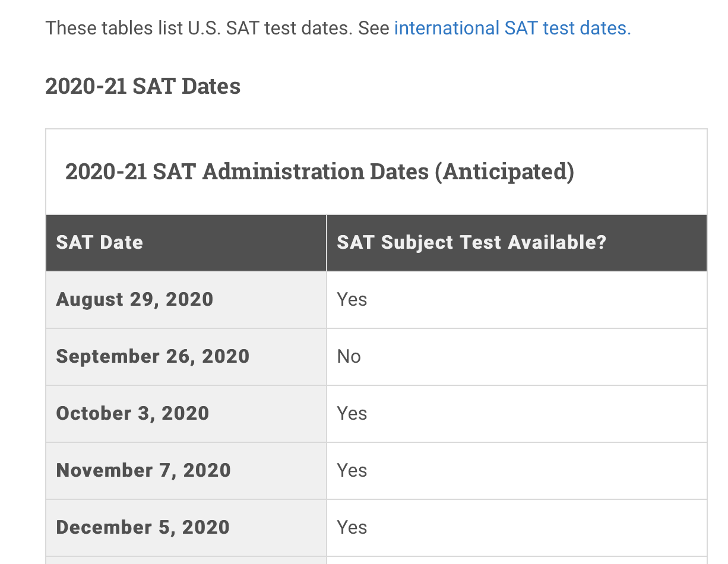The width and height of the screenshot is (728, 564).
Task: Click the 'Yes' cell in the August 29 row
Action: pos(517,300)
